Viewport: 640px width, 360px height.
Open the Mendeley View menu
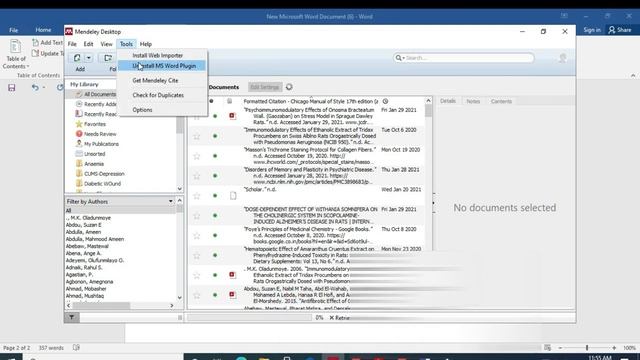pyautogui.click(x=106, y=44)
